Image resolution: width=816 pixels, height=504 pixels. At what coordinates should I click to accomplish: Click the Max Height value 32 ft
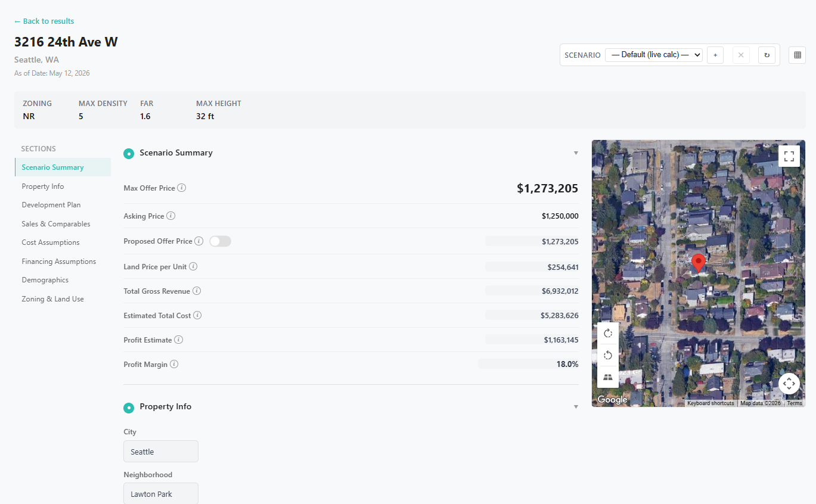click(205, 116)
